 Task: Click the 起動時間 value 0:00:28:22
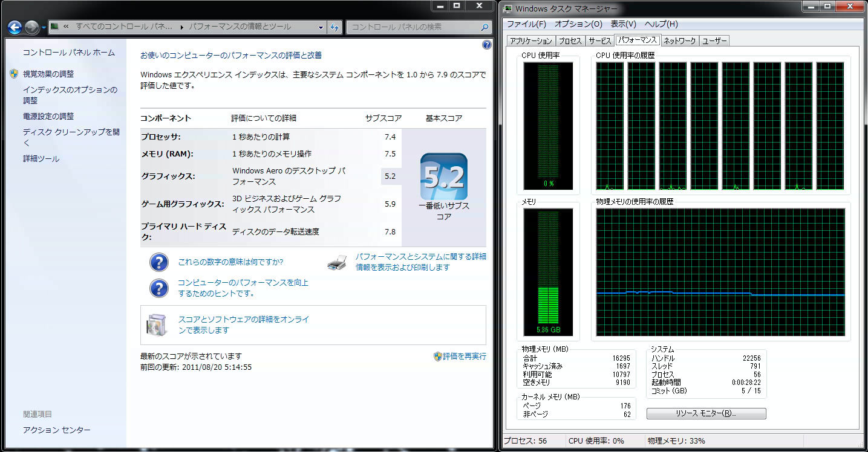746,383
